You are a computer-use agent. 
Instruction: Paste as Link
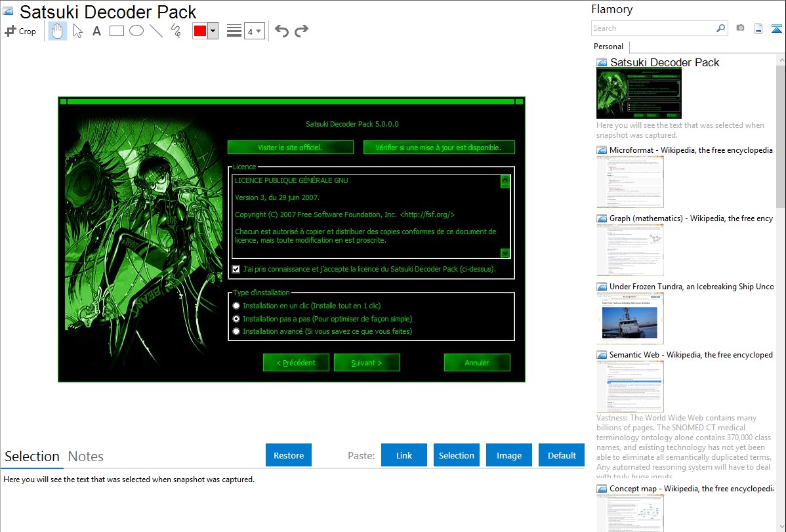(404, 455)
